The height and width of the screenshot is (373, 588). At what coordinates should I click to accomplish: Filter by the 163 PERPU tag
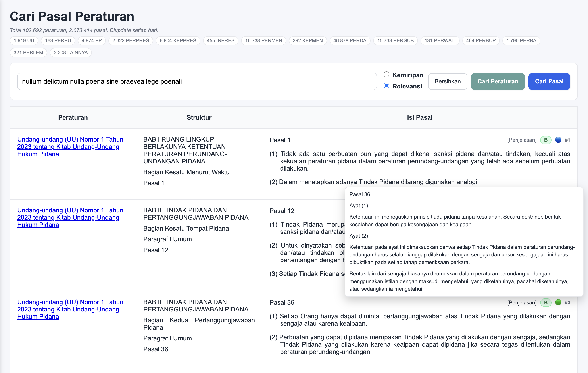click(58, 40)
